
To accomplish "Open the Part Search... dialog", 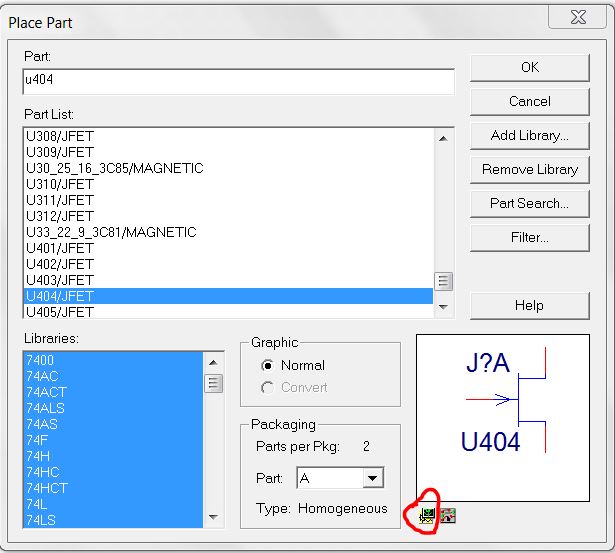I will point(529,203).
